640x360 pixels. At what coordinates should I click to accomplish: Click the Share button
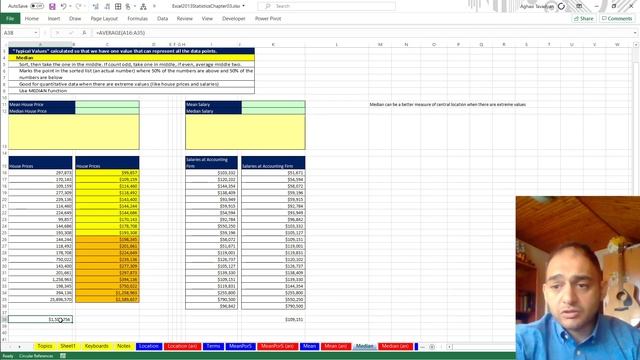click(584, 19)
